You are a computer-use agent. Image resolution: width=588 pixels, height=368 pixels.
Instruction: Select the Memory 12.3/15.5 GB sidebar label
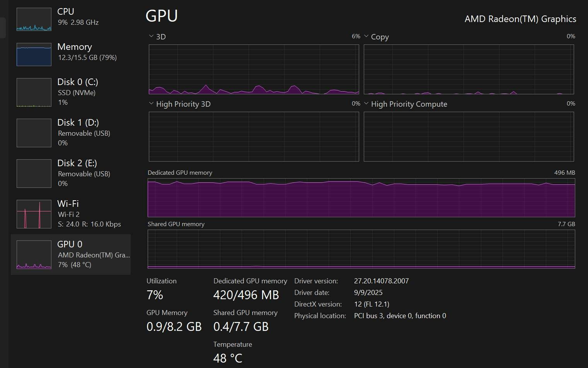pos(87,57)
